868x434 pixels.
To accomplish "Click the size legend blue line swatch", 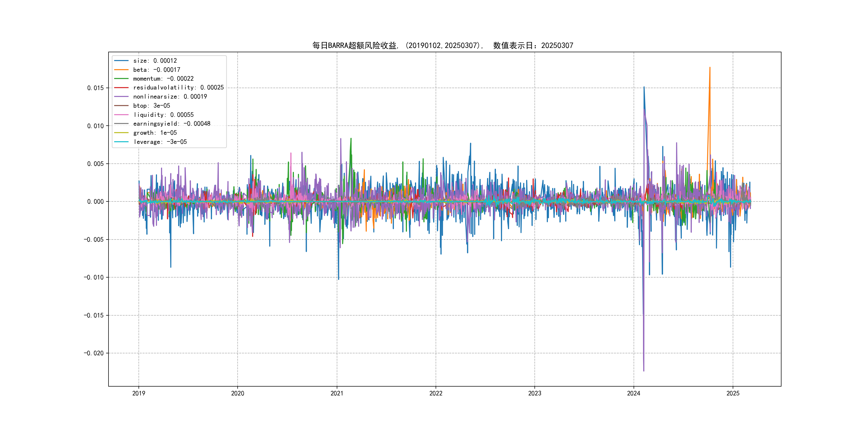I will click(121, 61).
